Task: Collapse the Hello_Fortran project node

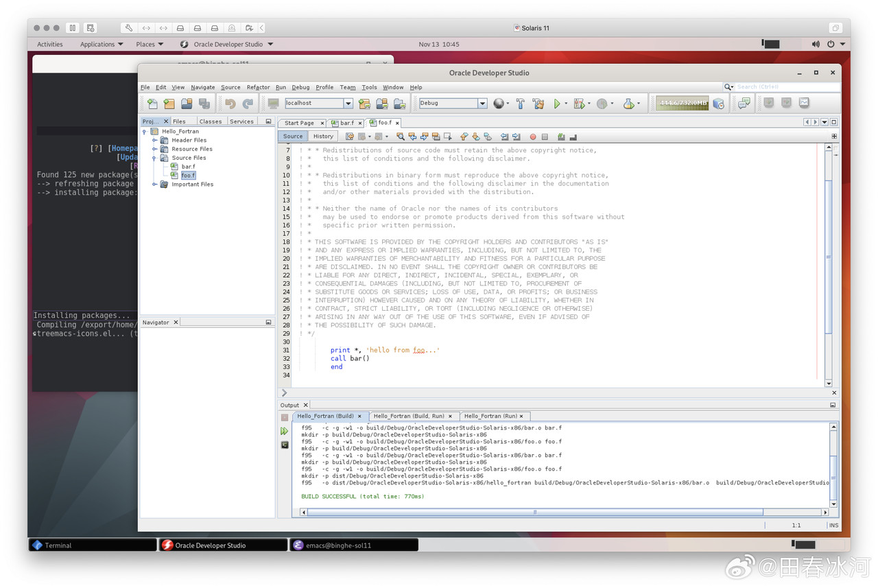Action: (145, 131)
